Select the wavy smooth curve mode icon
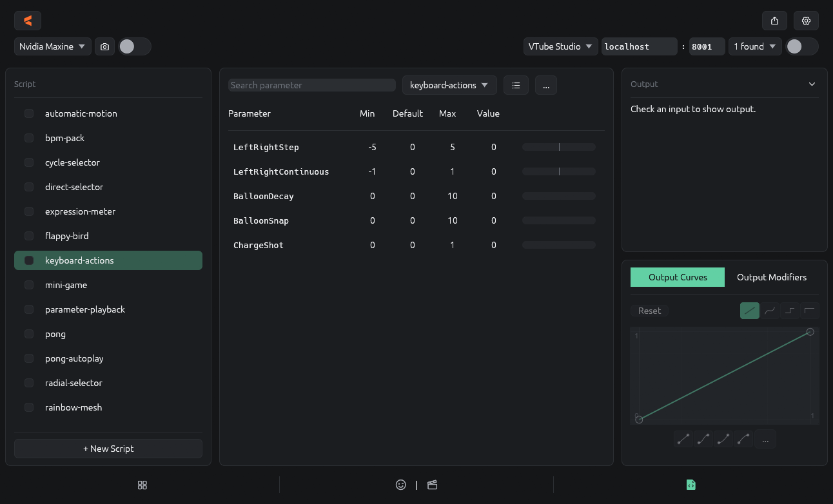The image size is (833, 504). tap(770, 311)
